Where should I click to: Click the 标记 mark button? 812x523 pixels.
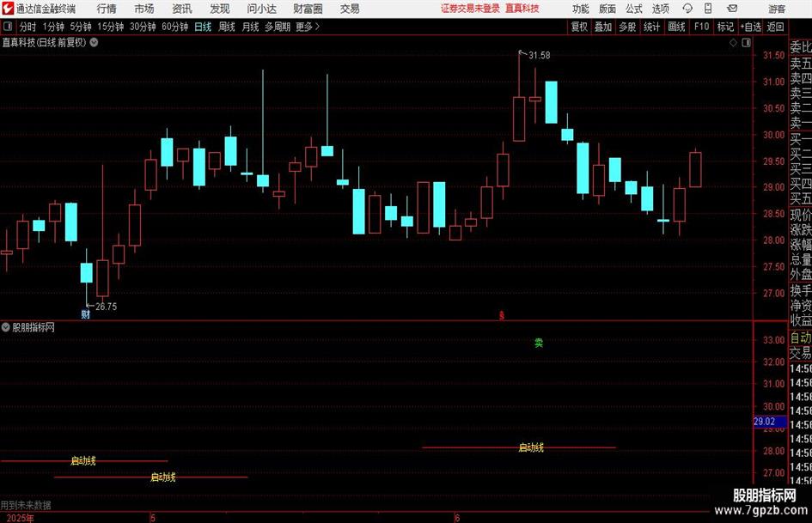click(x=725, y=27)
